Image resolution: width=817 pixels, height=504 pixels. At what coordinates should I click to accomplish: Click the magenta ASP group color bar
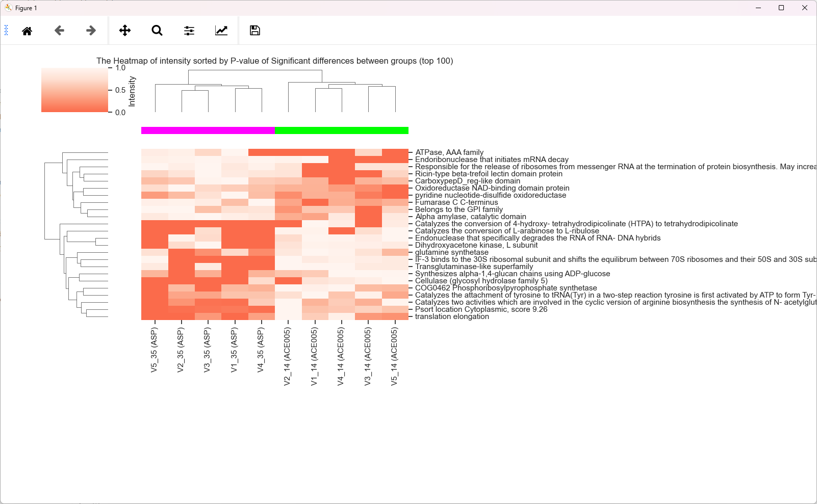[x=208, y=130]
